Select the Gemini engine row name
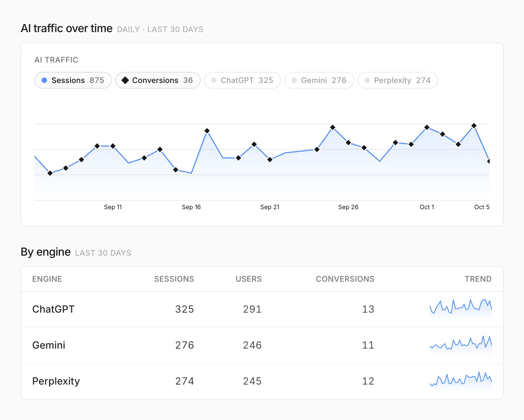Image resolution: width=524 pixels, height=420 pixels. click(x=49, y=345)
